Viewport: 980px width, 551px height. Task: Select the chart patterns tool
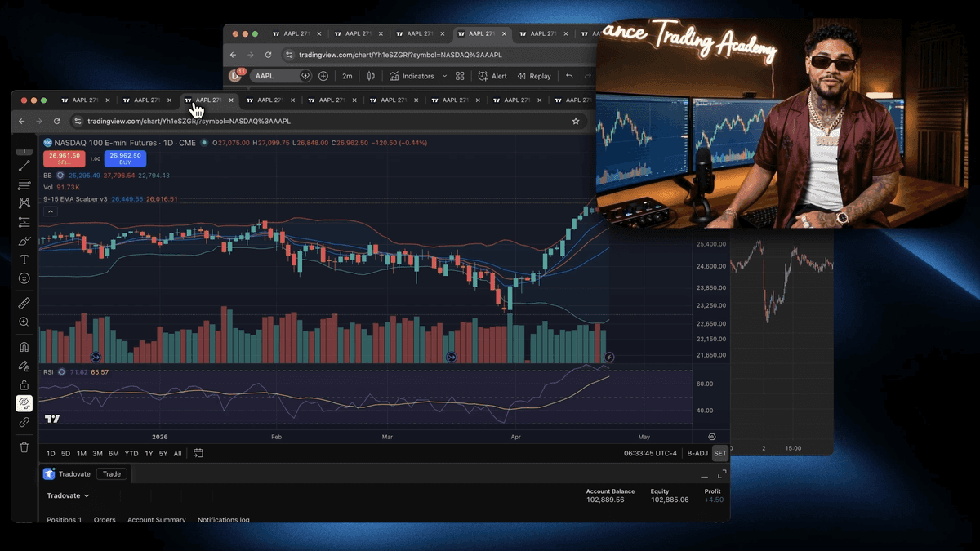(x=24, y=203)
